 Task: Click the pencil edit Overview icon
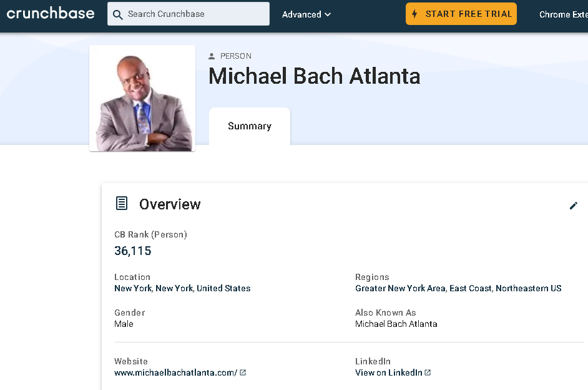[x=574, y=206]
